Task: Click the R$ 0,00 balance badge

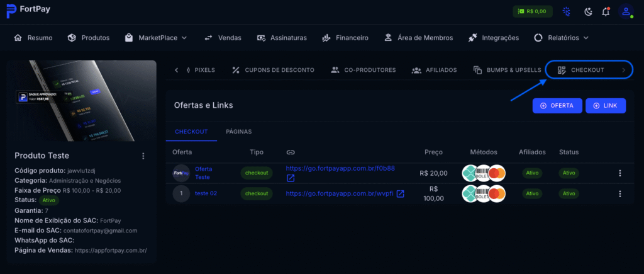Action: (533, 11)
